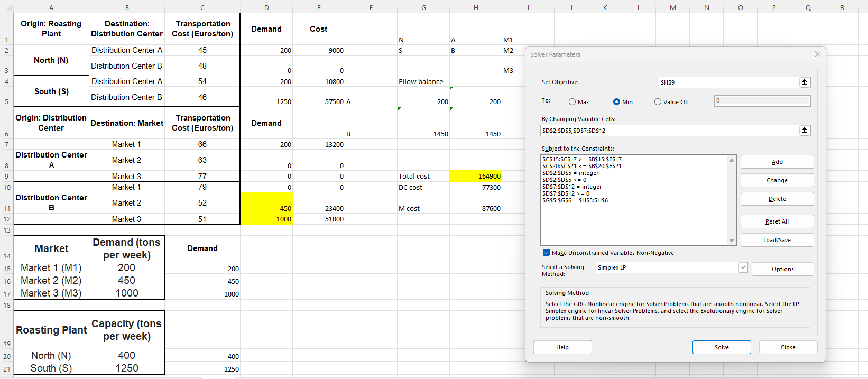Viewport: 868px width, 379px height.
Task: Select constraint $D$2:$D$5 >= 0
Action: click(x=564, y=180)
